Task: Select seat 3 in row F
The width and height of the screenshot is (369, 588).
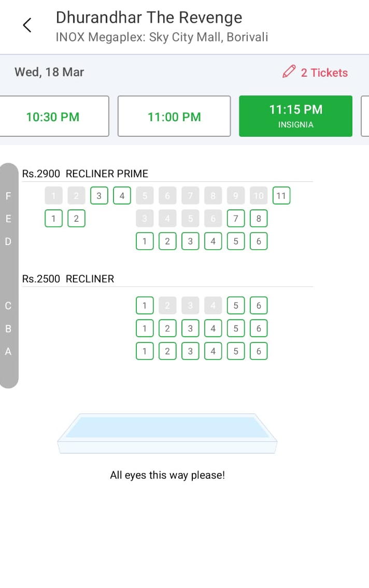Action: pos(98,196)
